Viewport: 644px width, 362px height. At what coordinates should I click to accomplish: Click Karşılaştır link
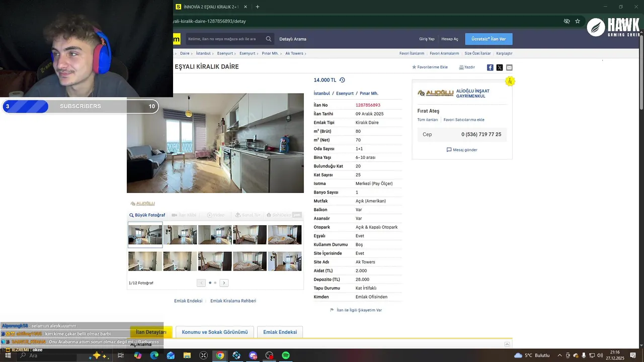504,53
